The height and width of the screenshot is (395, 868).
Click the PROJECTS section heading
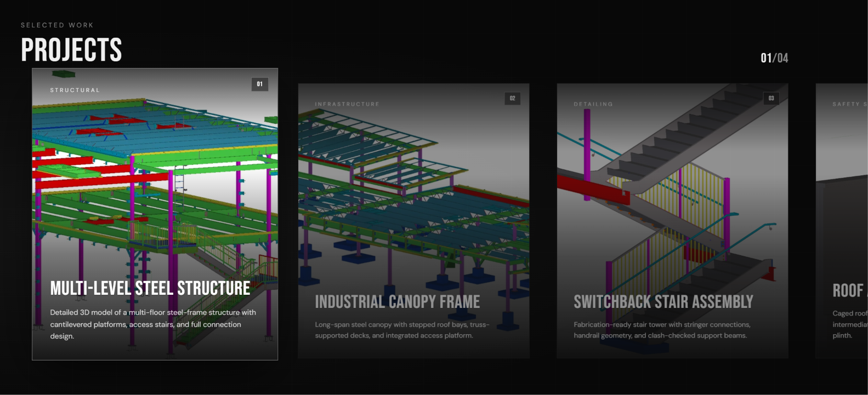71,50
